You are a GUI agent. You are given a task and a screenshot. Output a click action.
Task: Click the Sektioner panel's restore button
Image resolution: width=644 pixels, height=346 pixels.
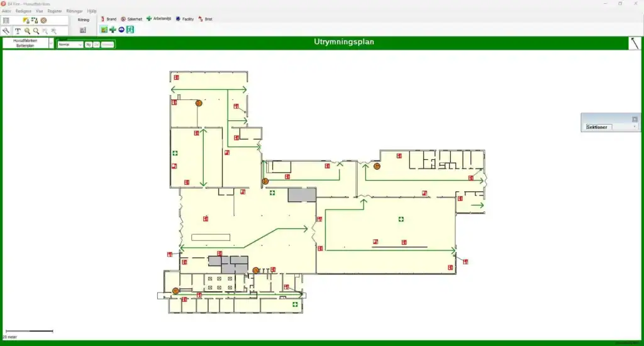pos(635,119)
